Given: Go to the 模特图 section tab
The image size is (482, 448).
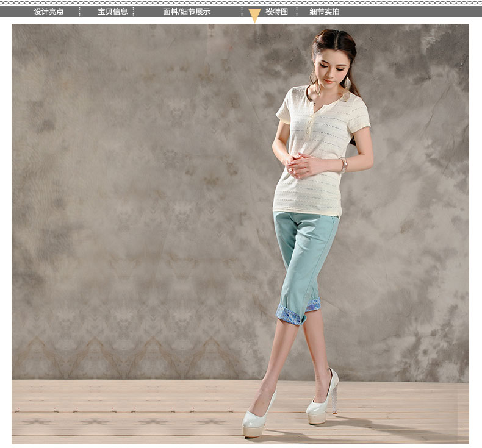Looking at the screenshot, I should (276, 12).
